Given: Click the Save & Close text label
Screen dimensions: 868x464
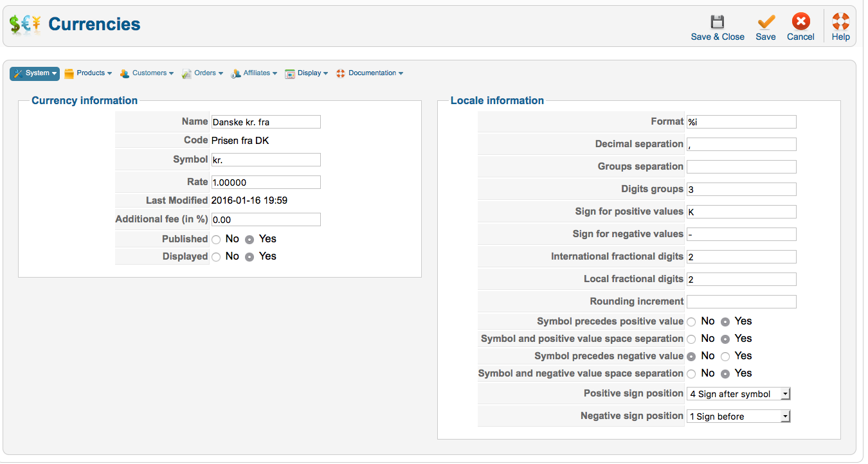Looking at the screenshot, I should coord(718,37).
